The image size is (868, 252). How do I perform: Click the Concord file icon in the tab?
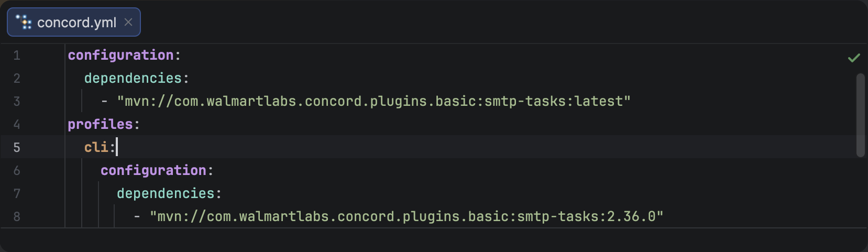coord(24,22)
